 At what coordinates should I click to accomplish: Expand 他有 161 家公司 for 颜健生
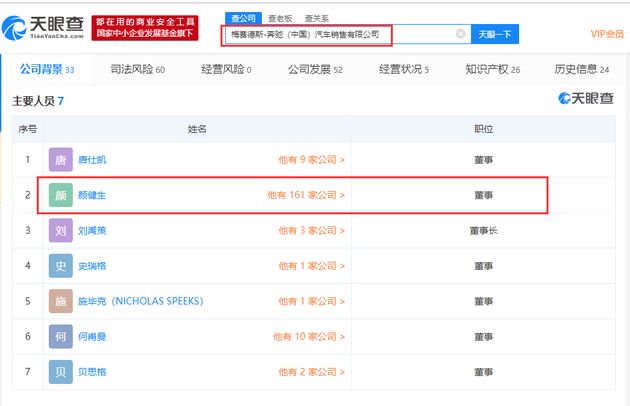(x=306, y=195)
